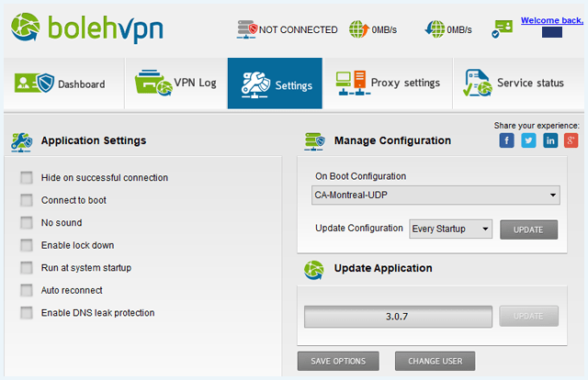Share on Facebook
The width and height of the screenshot is (588, 380).
506,140
